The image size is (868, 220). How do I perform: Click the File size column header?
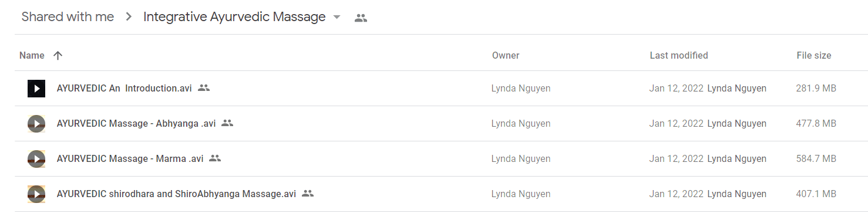[x=814, y=56]
